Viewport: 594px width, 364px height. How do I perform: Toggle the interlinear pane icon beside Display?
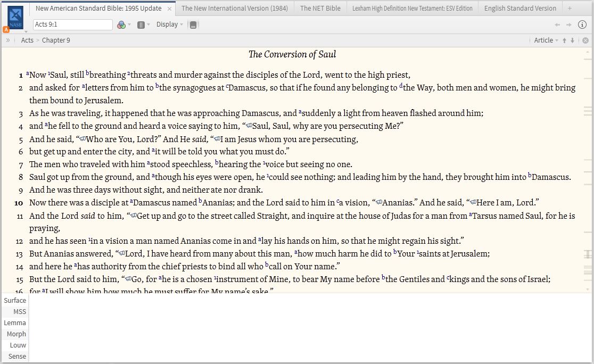(193, 25)
